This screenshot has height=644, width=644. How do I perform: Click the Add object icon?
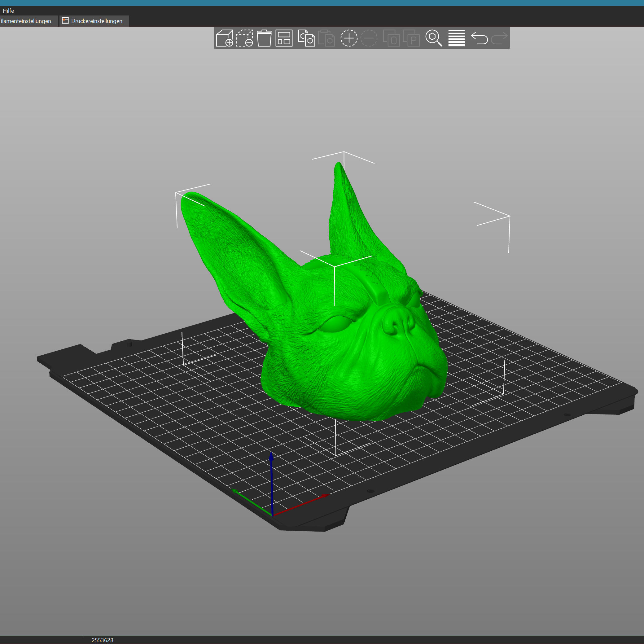pos(224,38)
